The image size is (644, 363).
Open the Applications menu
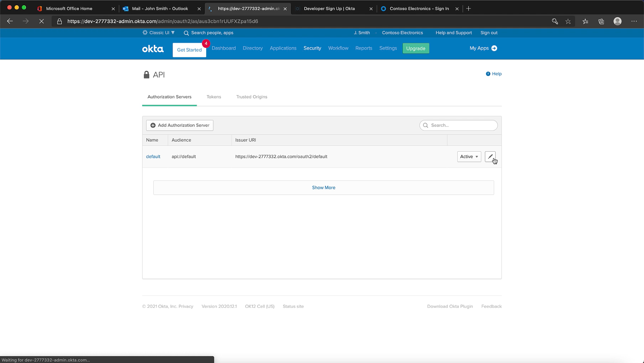(283, 48)
